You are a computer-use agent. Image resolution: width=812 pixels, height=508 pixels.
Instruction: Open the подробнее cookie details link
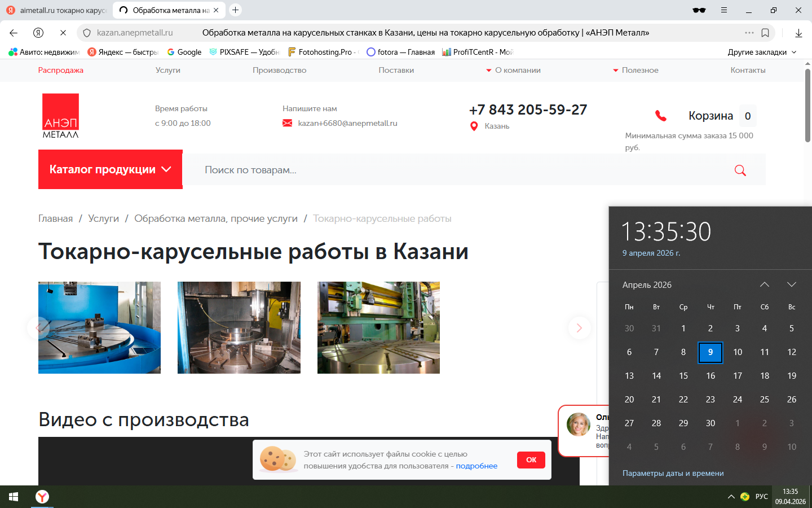[476, 466]
